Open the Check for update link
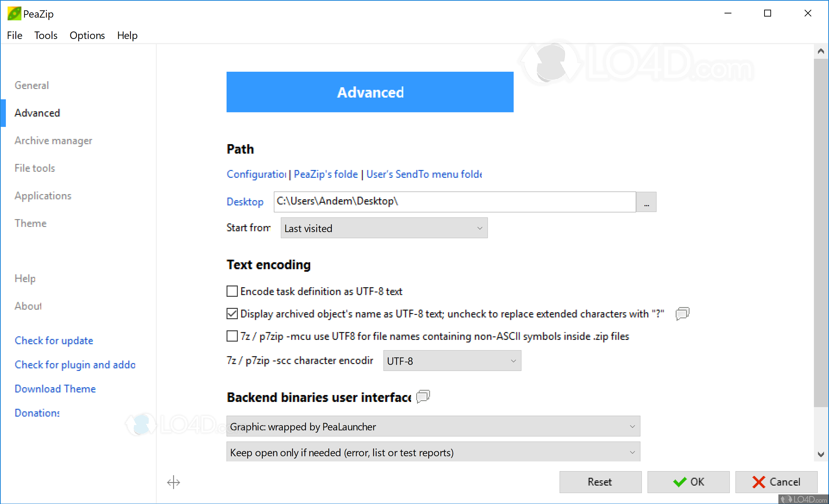The image size is (829, 504). (54, 341)
